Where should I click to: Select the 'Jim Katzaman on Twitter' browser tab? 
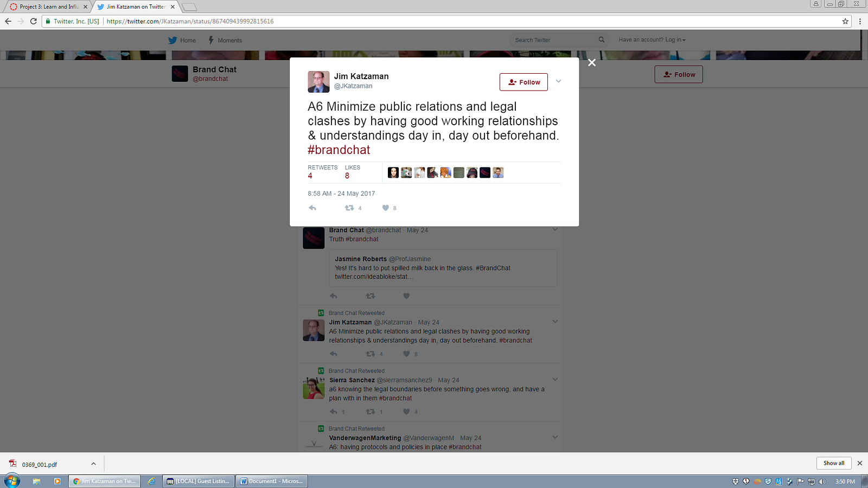[136, 7]
